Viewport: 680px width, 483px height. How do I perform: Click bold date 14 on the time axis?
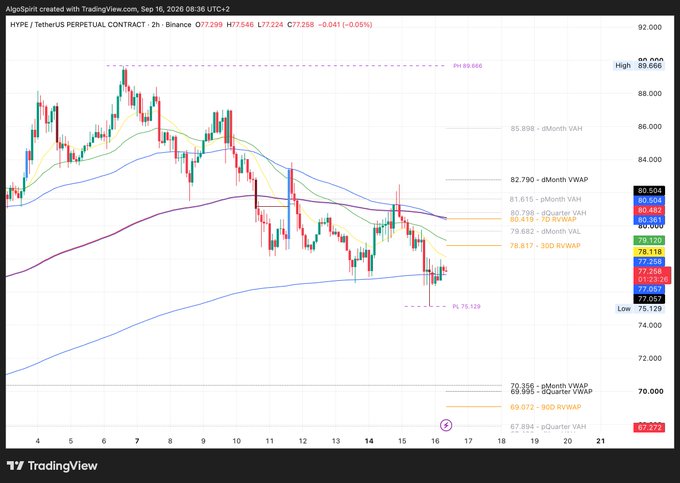pyautogui.click(x=369, y=441)
